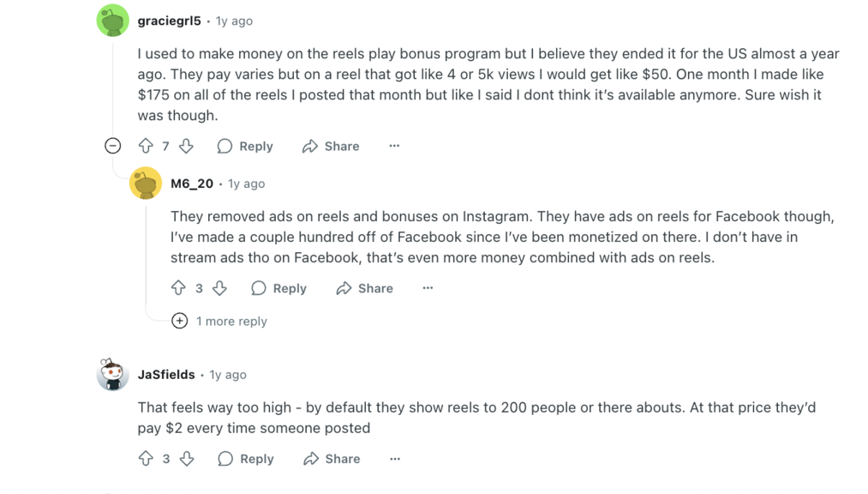Viewport: 868px width, 494px height.
Task: Open the overflow menu on JaSfields' comment
Action: tap(394, 458)
